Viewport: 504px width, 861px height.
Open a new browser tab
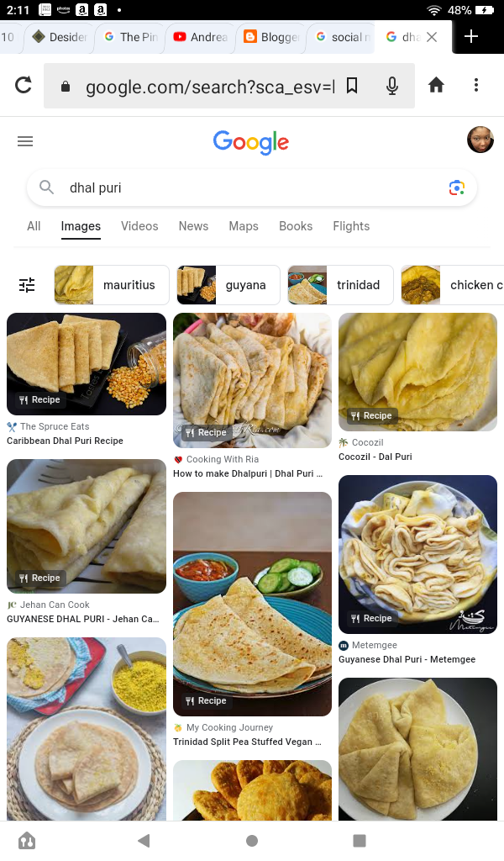pos(471,36)
